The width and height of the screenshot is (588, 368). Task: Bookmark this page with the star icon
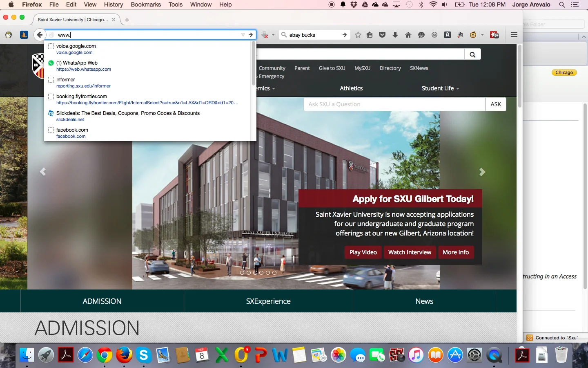click(358, 35)
